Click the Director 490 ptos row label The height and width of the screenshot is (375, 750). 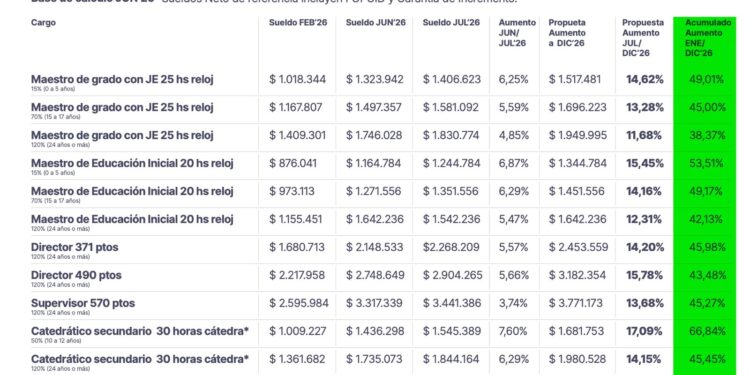[76, 275]
